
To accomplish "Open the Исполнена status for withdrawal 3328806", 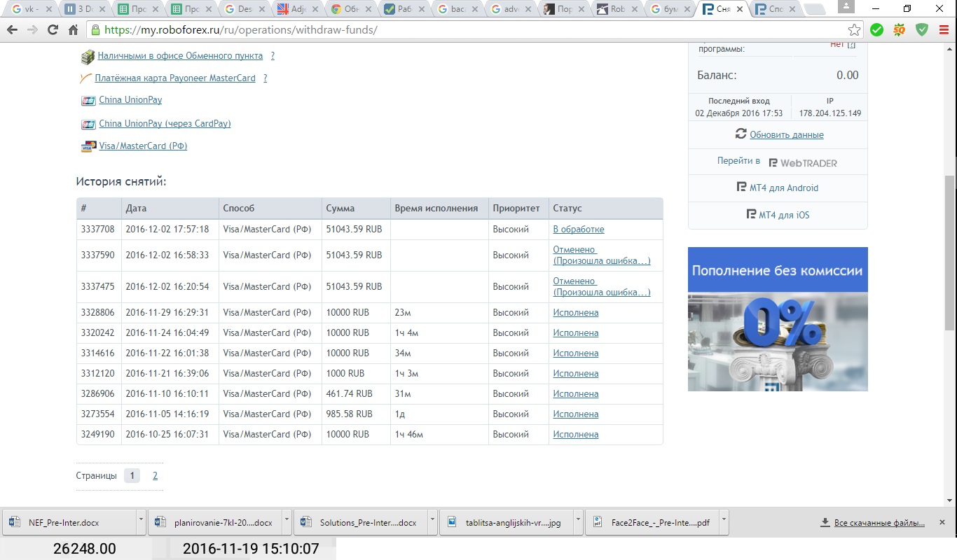I will click(x=576, y=313).
